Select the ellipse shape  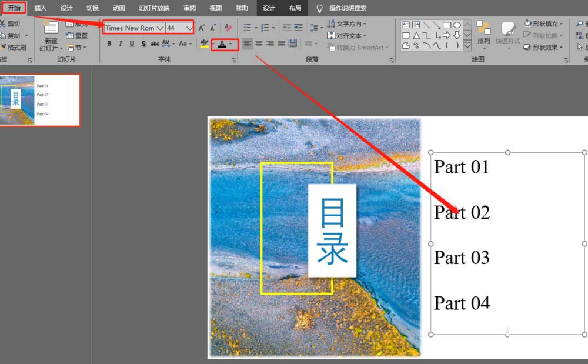point(457,25)
